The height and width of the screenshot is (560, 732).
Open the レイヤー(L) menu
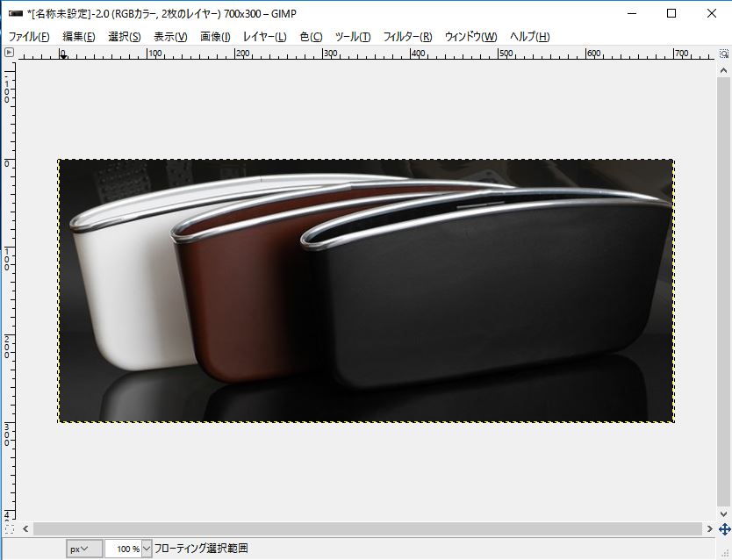pos(265,36)
